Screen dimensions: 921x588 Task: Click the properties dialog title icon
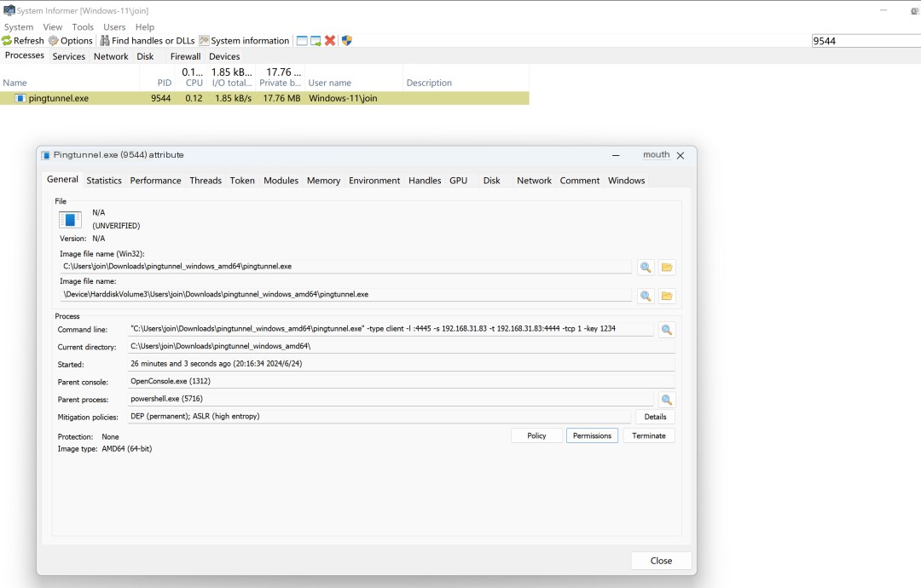click(46, 155)
